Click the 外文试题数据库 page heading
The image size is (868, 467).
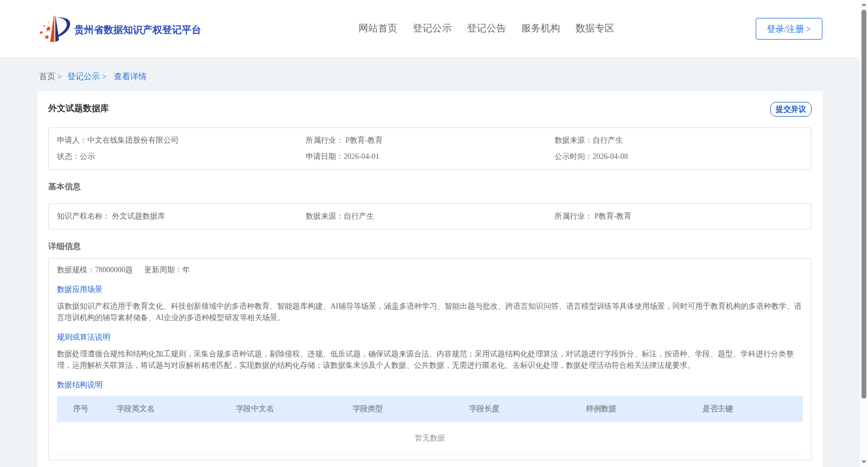pyautogui.click(x=78, y=108)
